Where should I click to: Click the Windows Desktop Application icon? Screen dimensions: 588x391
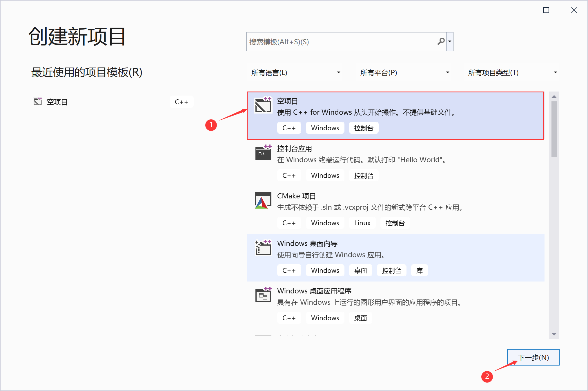(x=263, y=295)
